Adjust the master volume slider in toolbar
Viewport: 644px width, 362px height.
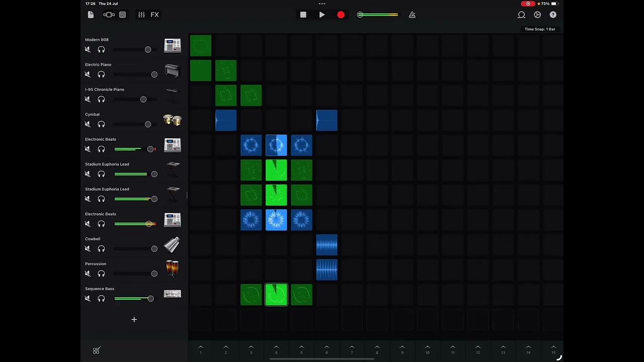pyautogui.click(x=378, y=15)
